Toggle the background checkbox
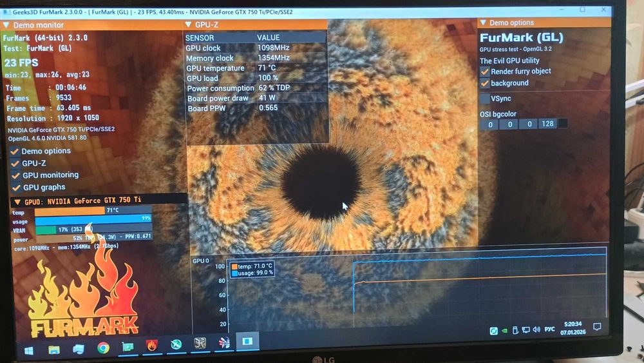Viewport: 644px width, 363px height. 485,83
